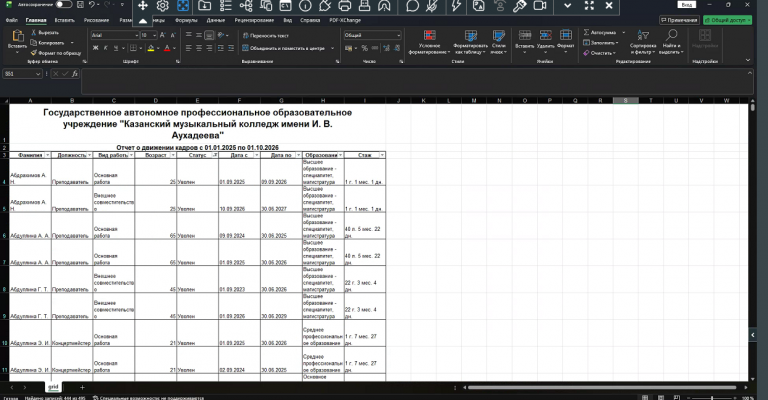Switch to the Рецензирование ribbon tab
The width and height of the screenshot is (768, 400).
pos(254,21)
